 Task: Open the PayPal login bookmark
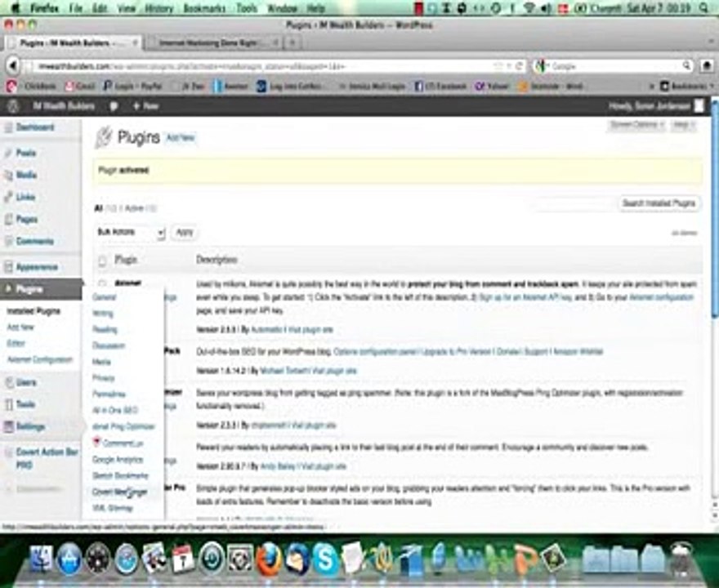(132, 87)
